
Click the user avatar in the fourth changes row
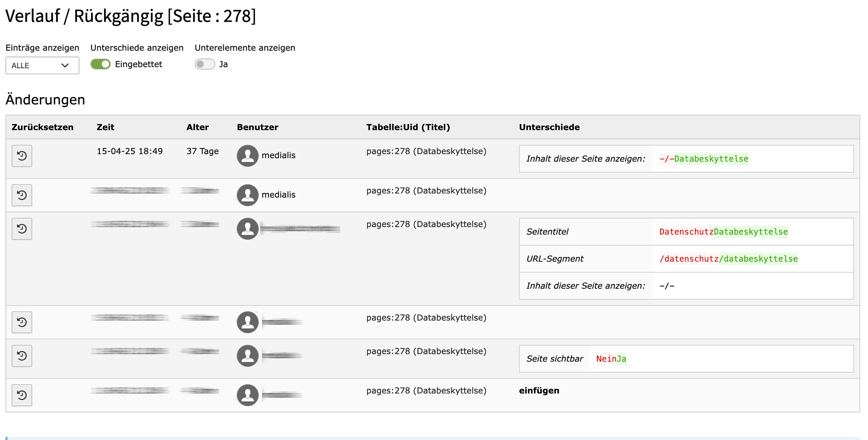coord(247,322)
